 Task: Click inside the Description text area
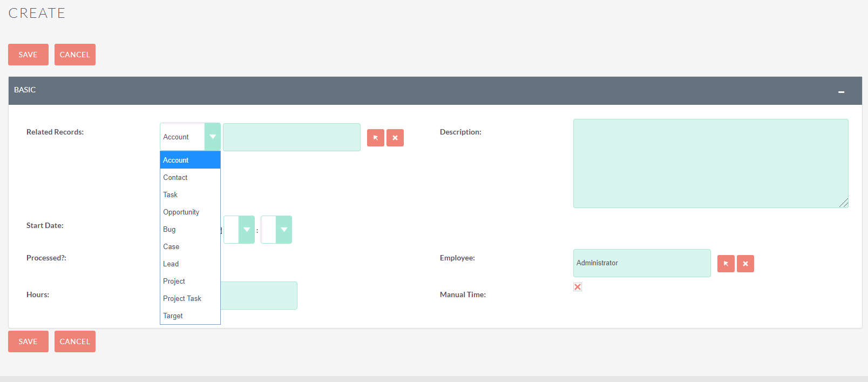click(710, 163)
